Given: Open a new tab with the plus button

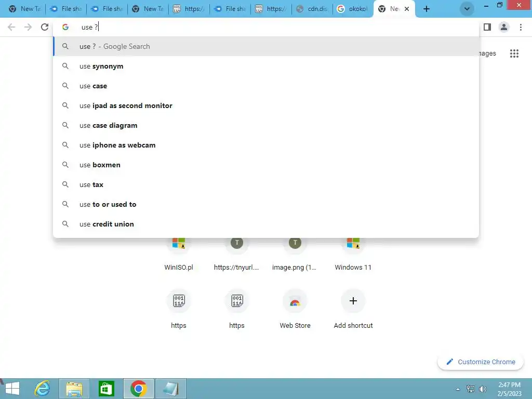Looking at the screenshot, I should pyautogui.click(x=427, y=9).
